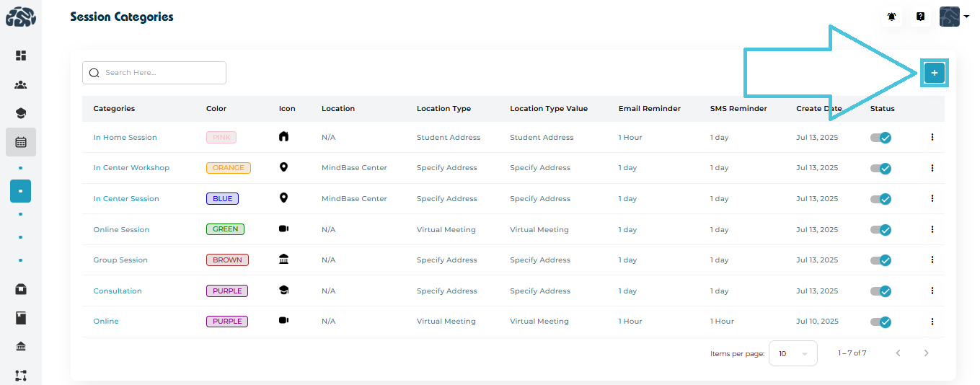Open the help question mark icon
This screenshot has width=980, height=385.
[x=920, y=17]
